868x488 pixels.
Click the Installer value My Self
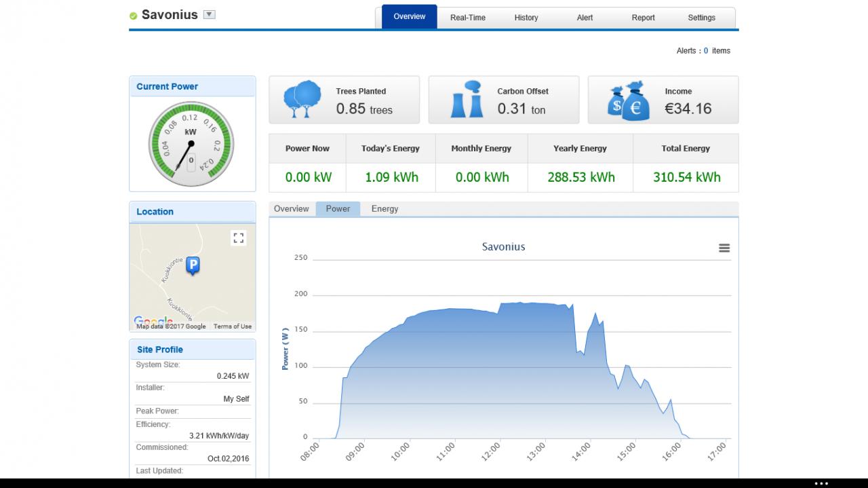237,399
